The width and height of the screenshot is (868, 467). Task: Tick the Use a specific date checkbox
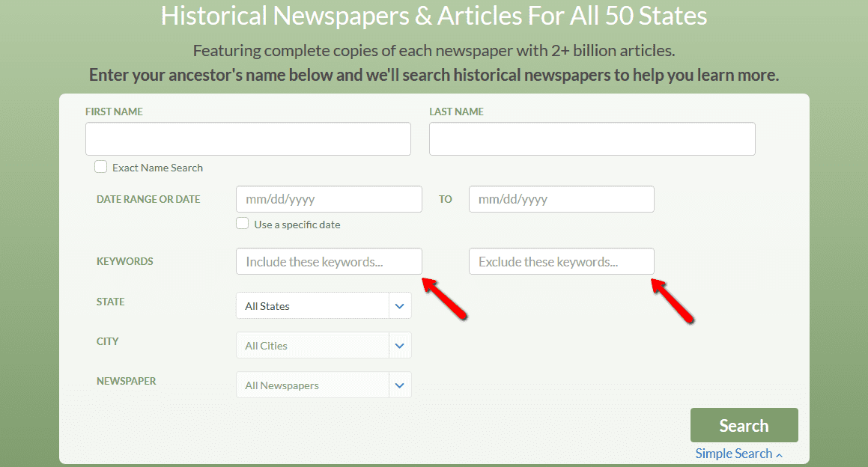point(243,224)
